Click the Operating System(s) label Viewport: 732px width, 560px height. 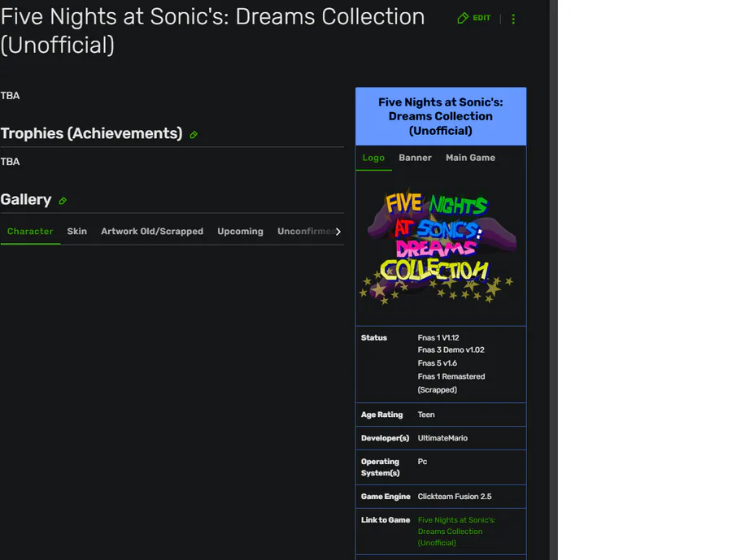(x=381, y=467)
